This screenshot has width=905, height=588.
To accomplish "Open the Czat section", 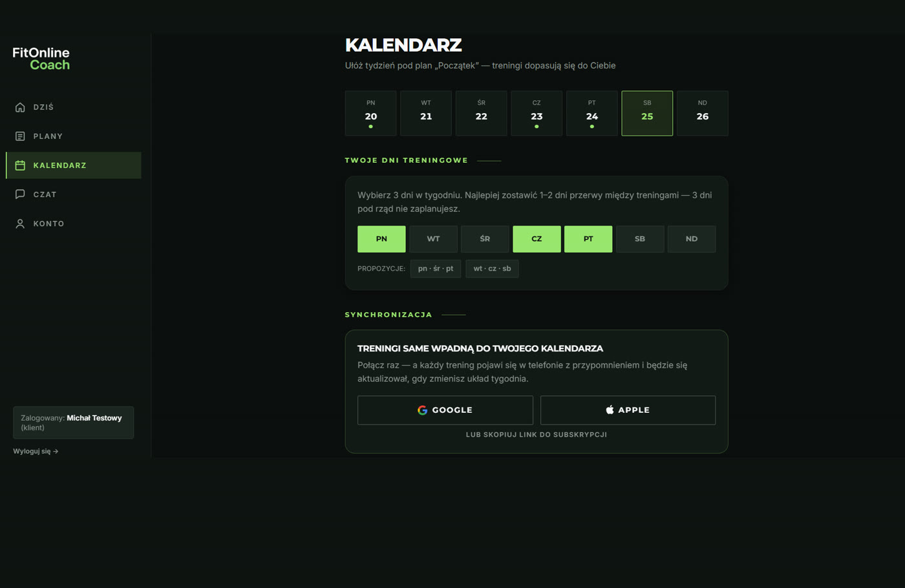I will (x=74, y=194).
